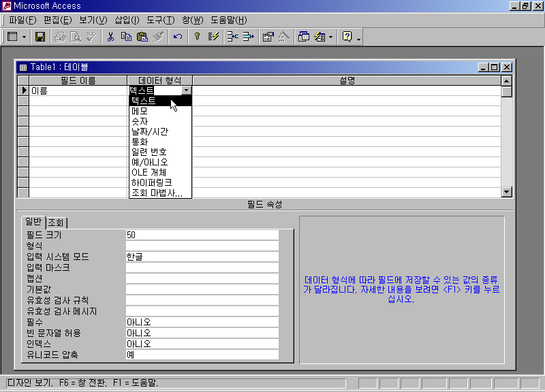The image size is (545, 392).
Task: Open Indexes with the lightning list icon
Action: point(213,37)
